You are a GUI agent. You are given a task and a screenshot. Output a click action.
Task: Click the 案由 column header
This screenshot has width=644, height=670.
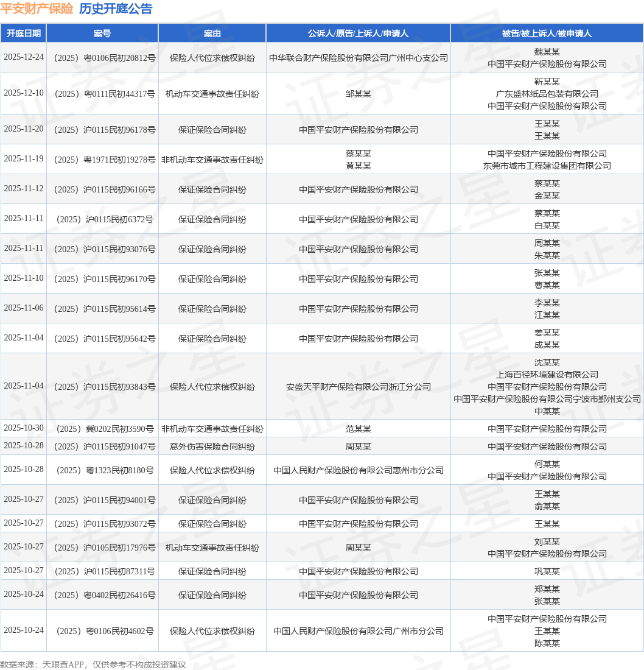click(212, 33)
